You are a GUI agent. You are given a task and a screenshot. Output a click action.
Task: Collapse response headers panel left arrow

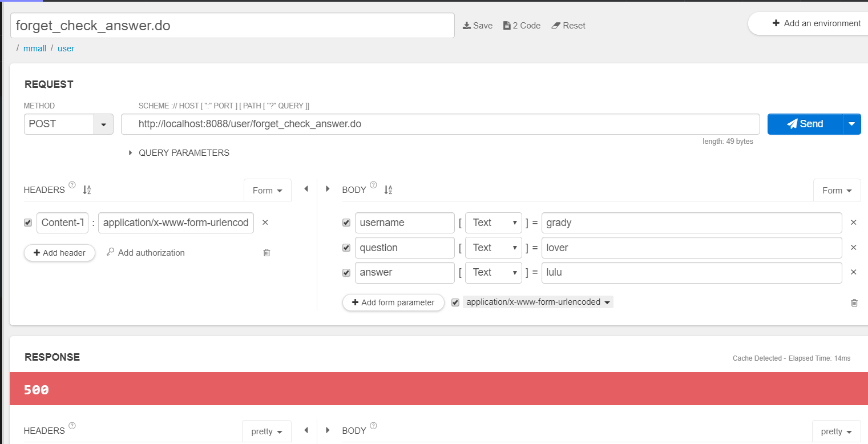point(306,430)
